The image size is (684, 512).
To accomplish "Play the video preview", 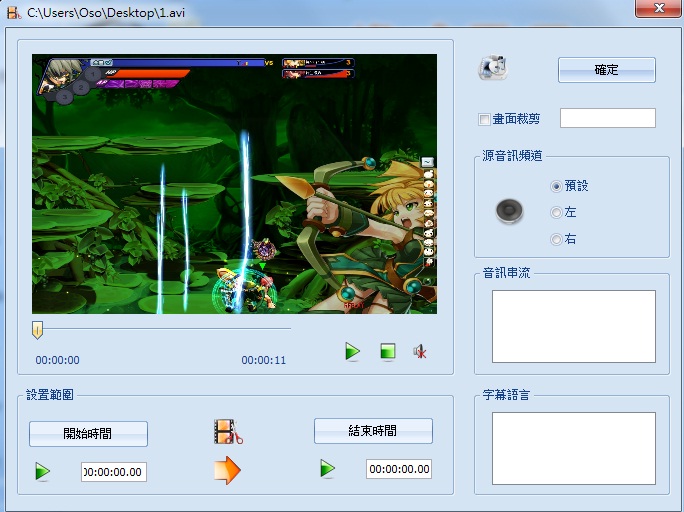I will coord(352,352).
